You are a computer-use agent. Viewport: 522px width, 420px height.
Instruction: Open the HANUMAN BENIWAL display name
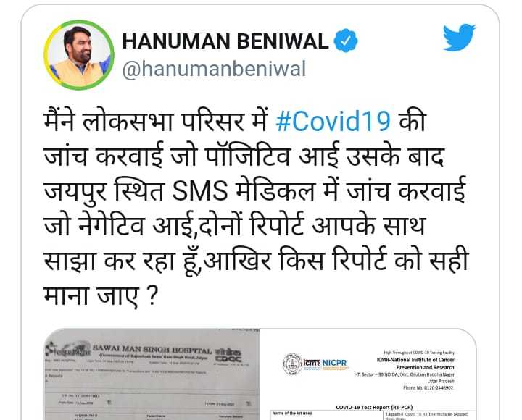click(225, 41)
